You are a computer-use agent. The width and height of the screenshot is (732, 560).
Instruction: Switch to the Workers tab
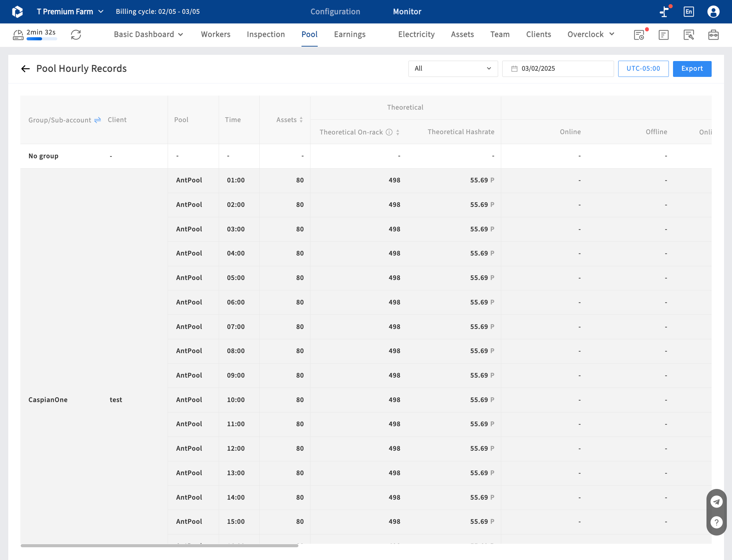coord(216,34)
